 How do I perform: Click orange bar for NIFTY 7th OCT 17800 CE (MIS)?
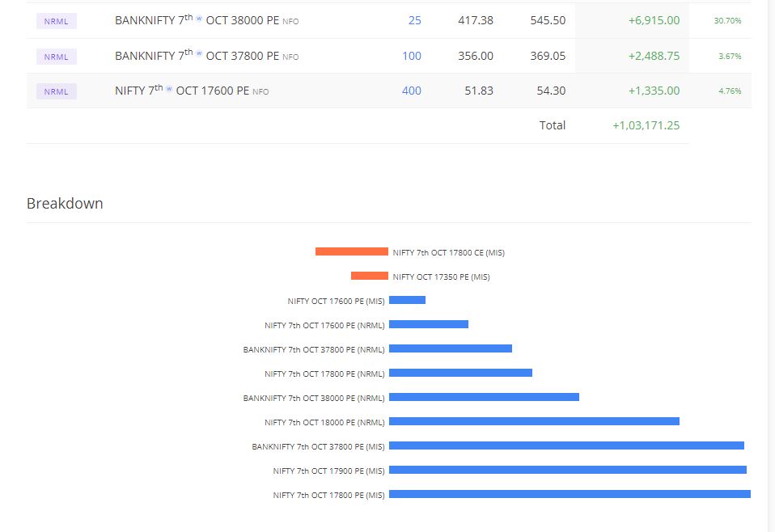point(352,252)
